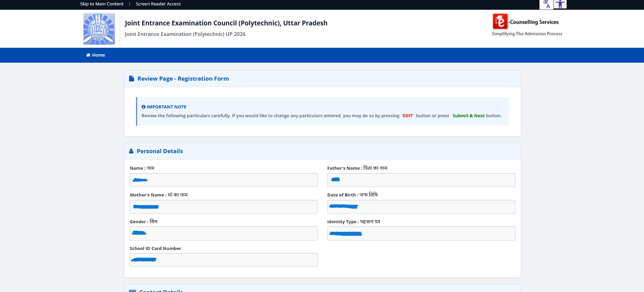
Task: Click the School ID Card Number label
Action: 155,249
